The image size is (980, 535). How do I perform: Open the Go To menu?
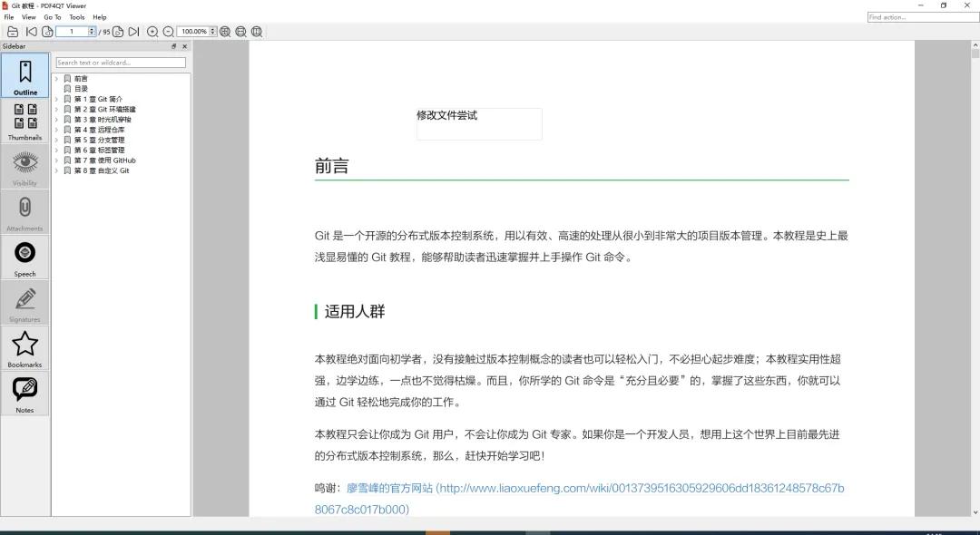54,16
